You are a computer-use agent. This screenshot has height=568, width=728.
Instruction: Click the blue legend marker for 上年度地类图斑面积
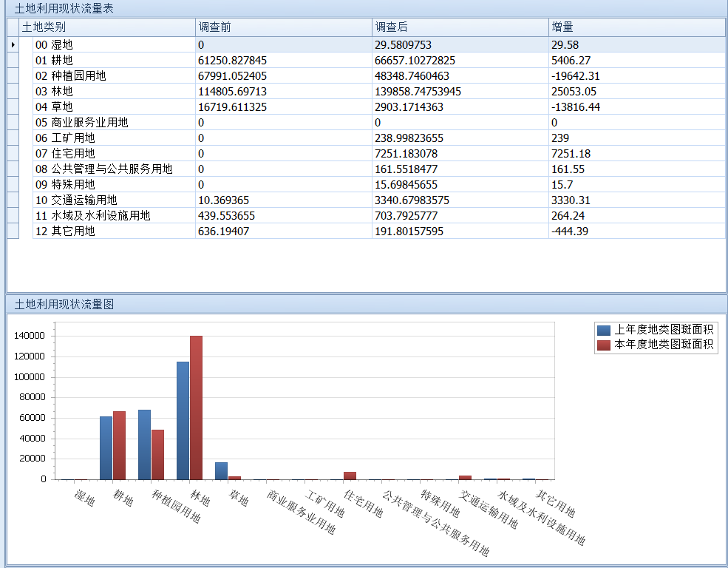pyautogui.click(x=604, y=331)
